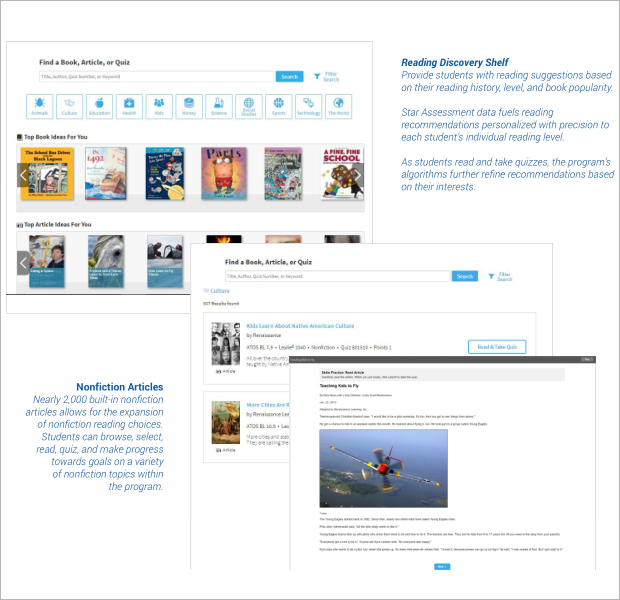Open the Culture category icon
The height and width of the screenshot is (600, 620).
coord(70,106)
